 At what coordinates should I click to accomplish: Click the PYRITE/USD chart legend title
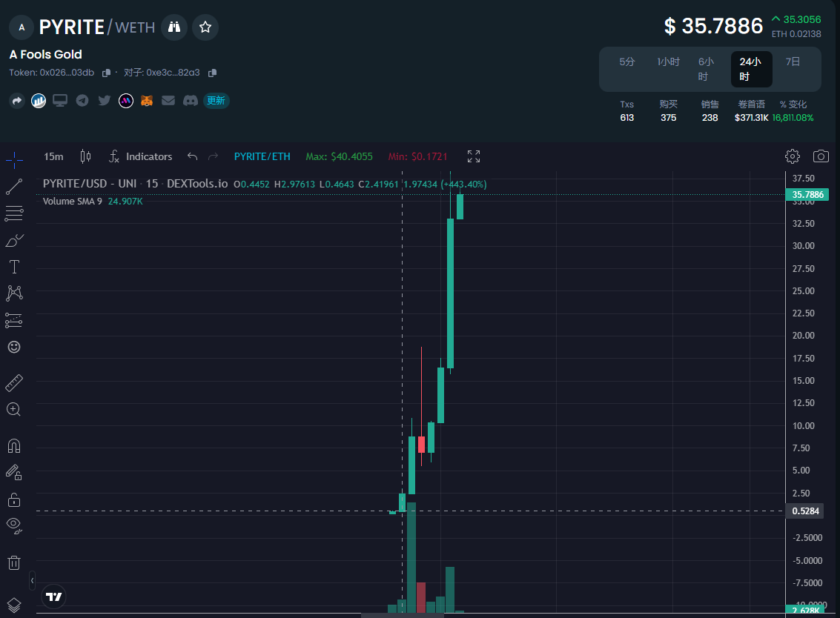click(x=135, y=184)
